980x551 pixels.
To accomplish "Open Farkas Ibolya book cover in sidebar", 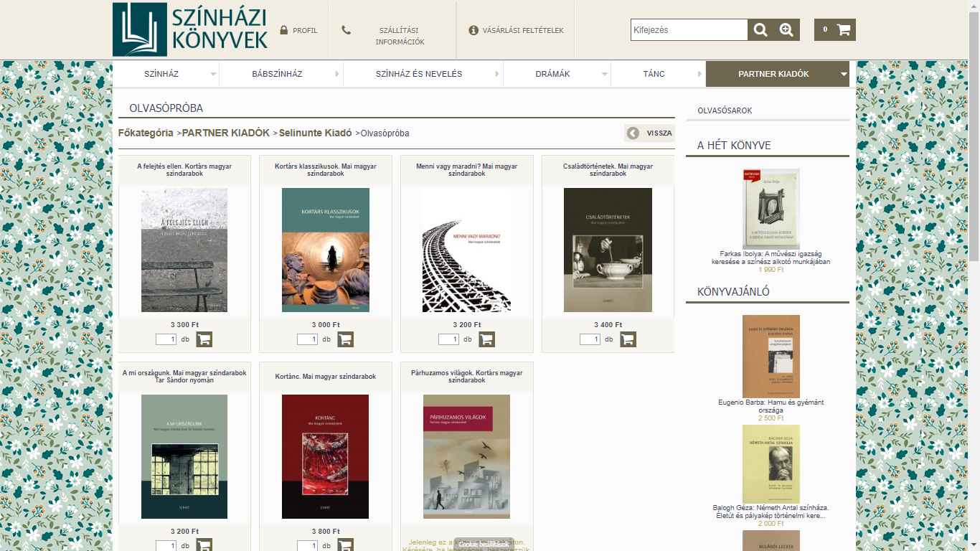I will [x=771, y=209].
